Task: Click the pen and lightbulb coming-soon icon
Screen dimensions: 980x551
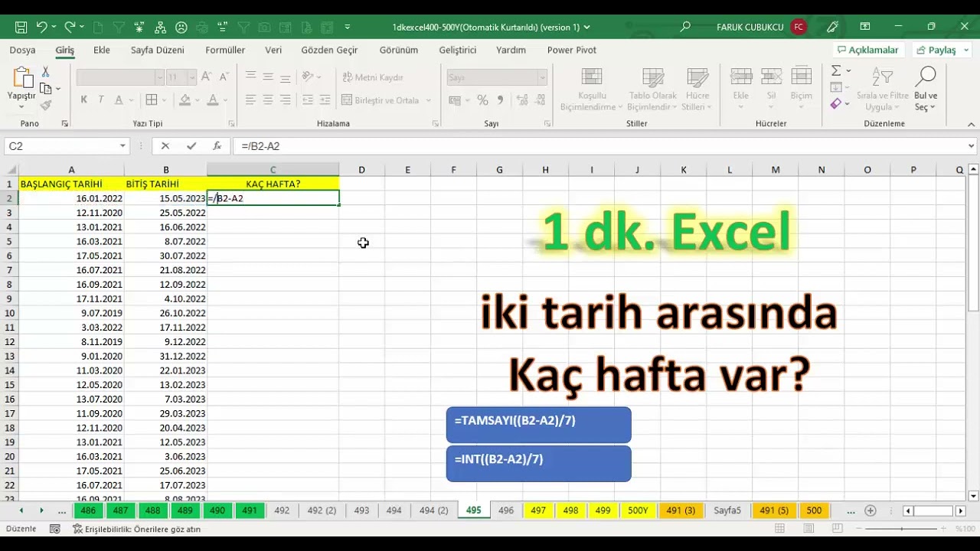Action: tap(832, 27)
